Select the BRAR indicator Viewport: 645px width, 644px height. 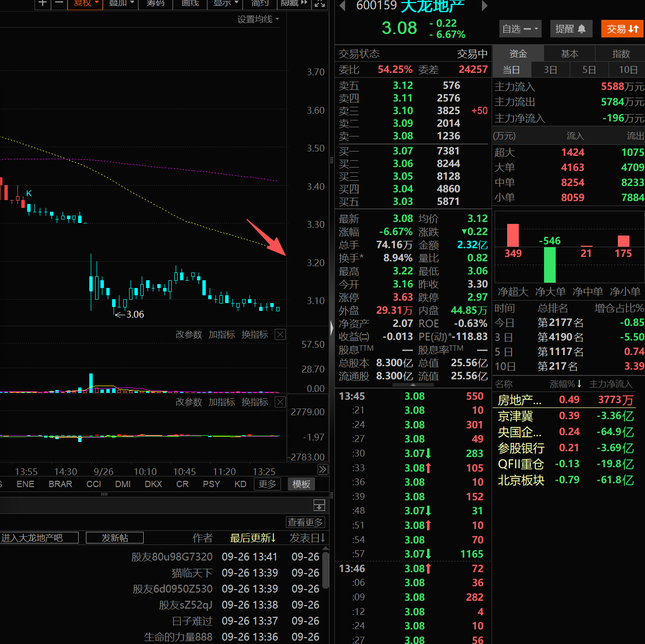(60, 484)
